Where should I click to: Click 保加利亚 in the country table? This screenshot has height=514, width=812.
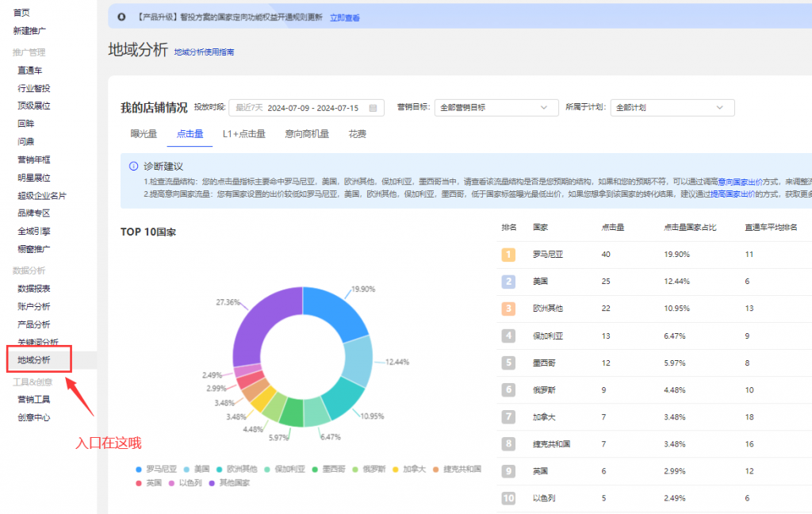coord(548,336)
